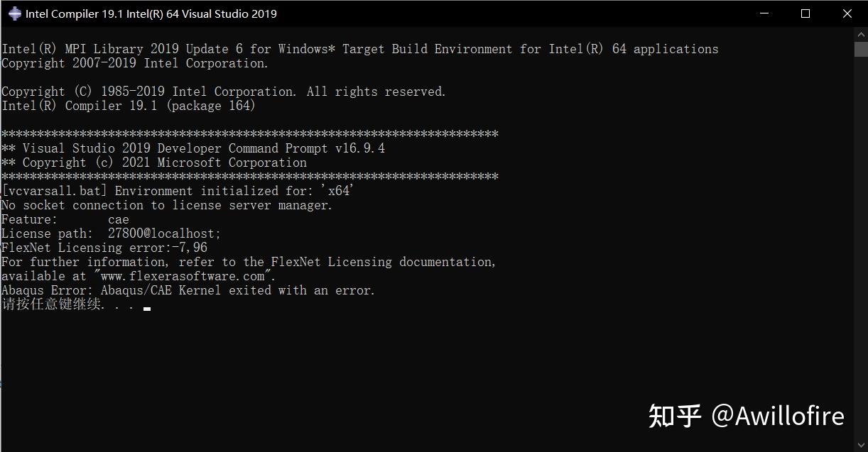Image resolution: width=868 pixels, height=452 pixels.
Task: Click the scrollbar up arrow
Action: coord(860,34)
